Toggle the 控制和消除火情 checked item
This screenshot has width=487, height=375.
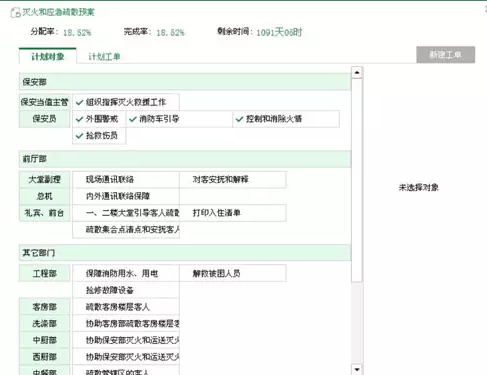[286, 119]
